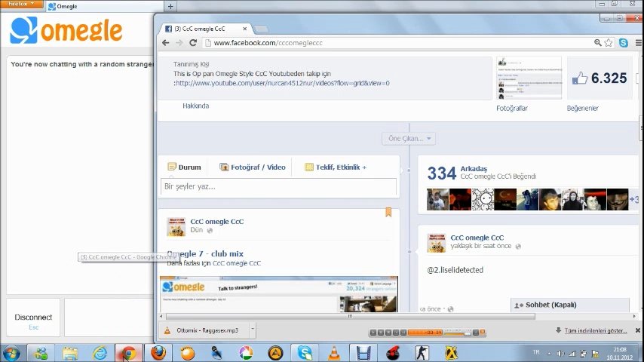The height and width of the screenshot is (362, 644).
Task: Open the Beğenenler link
Action: click(582, 108)
